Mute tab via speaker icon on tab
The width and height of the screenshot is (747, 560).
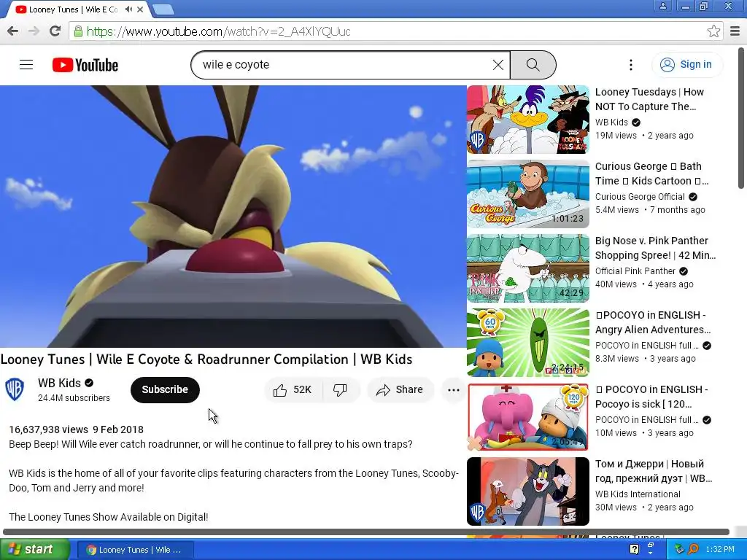click(x=128, y=9)
